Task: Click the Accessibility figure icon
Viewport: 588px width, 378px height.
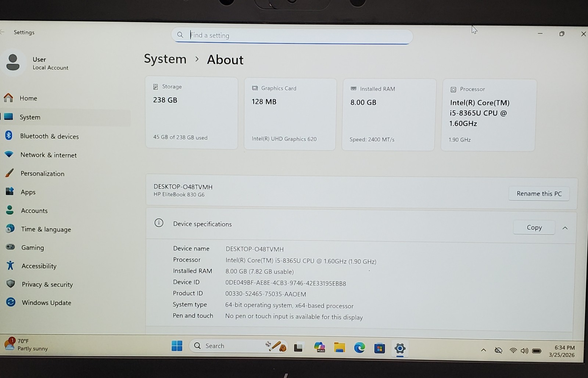Action: pos(10,265)
